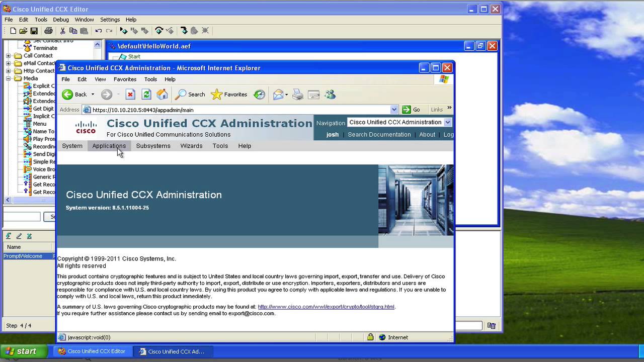This screenshot has height=362, width=644.
Task: Open Favorites menu in Internet Explorer menubar
Action: click(125, 79)
